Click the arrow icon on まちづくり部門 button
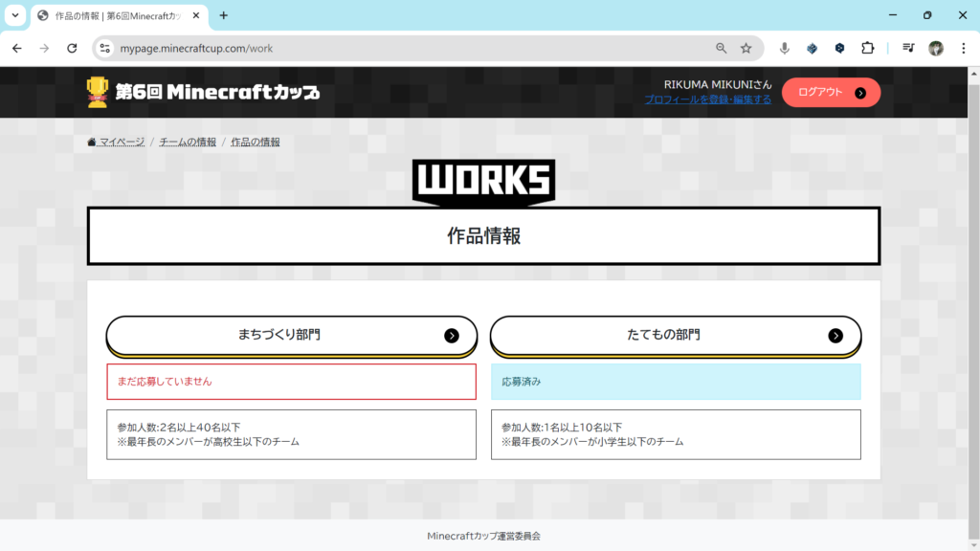The height and width of the screenshot is (551, 980). (452, 336)
